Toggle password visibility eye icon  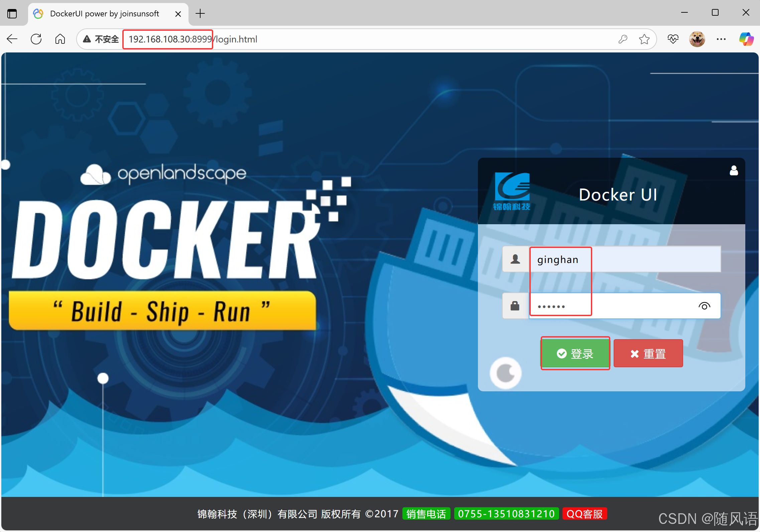(704, 306)
